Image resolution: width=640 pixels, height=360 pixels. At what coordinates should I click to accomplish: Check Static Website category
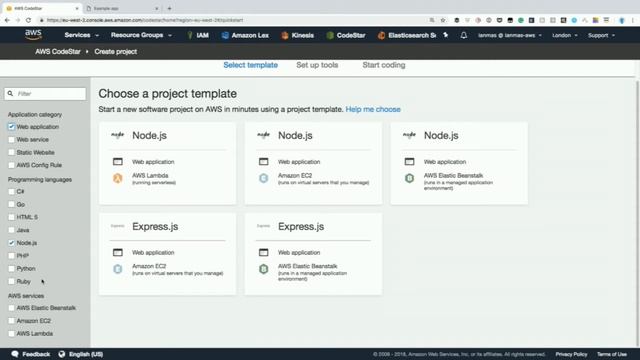(x=11, y=152)
